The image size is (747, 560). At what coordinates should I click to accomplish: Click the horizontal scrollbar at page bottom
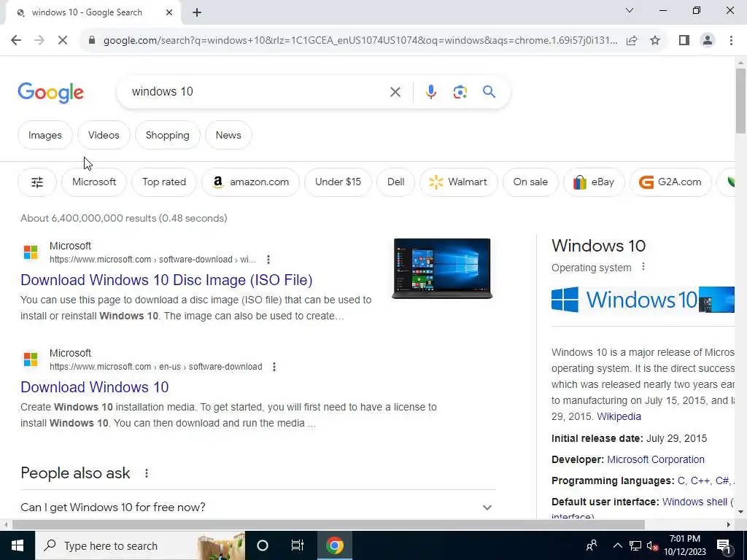coord(328,524)
